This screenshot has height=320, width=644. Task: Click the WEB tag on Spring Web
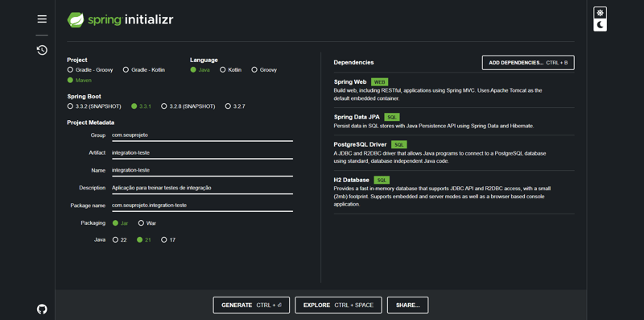(x=379, y=82)
